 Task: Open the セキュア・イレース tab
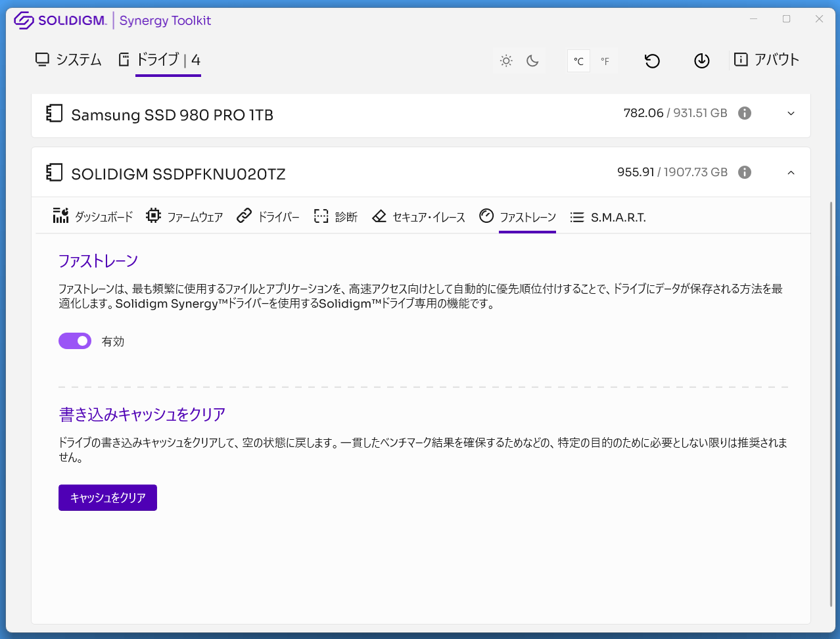[x=419, y=216]
